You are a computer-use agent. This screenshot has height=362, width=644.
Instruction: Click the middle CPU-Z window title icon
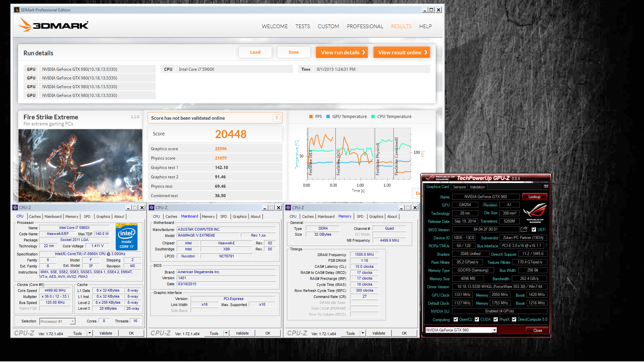tap(152, 207)
